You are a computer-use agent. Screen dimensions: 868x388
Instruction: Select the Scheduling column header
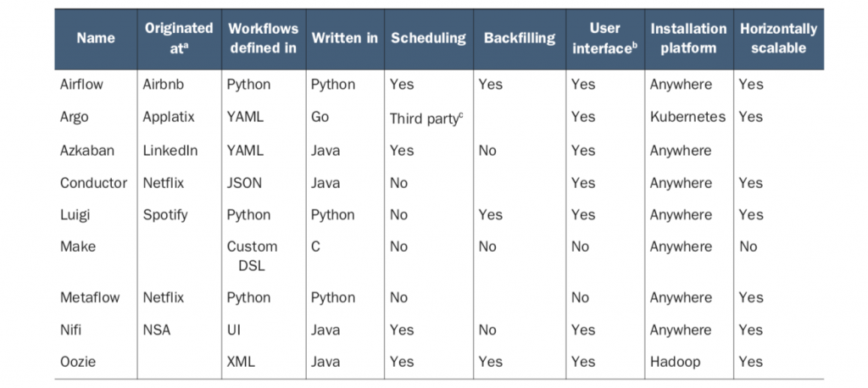click(428, 38)
